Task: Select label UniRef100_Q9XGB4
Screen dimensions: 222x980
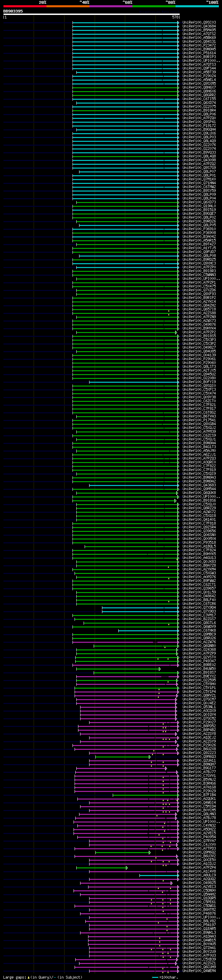Action: (199, 424)
